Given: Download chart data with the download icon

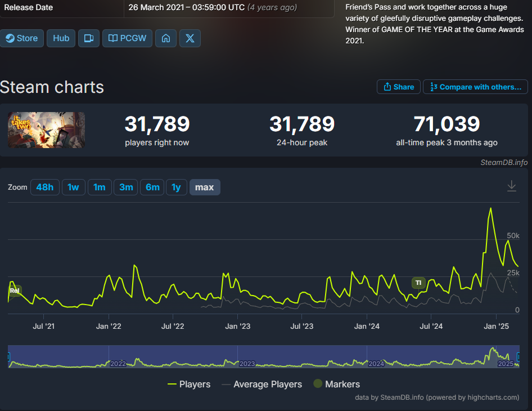Looking at the screenshot, I should [512, 186].
